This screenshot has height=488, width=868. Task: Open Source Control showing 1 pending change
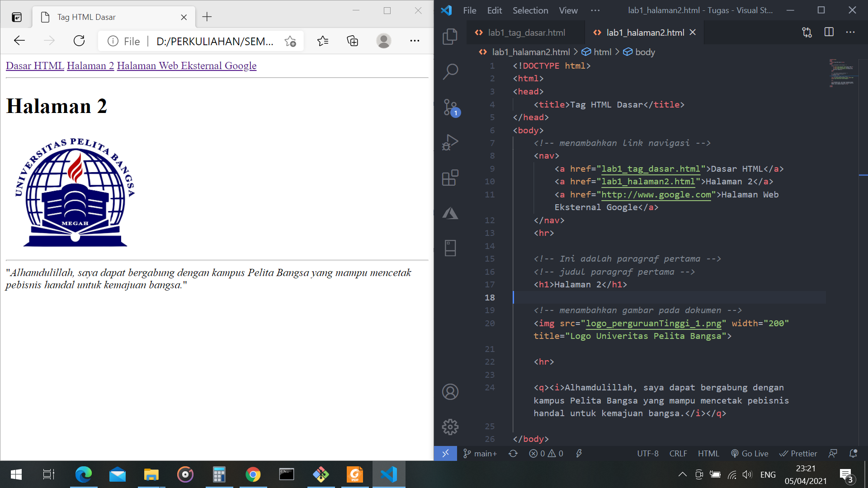[x=450, y=107]
